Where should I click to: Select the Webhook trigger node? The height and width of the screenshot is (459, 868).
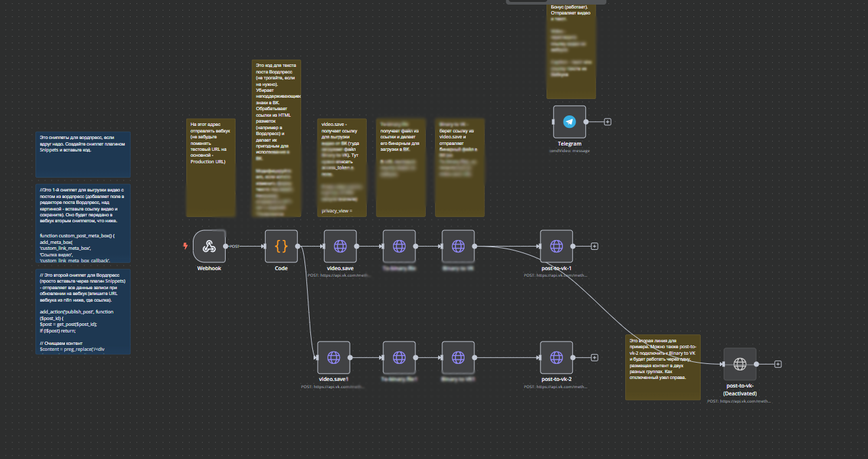pyautogui.click(x=209, y=246)
